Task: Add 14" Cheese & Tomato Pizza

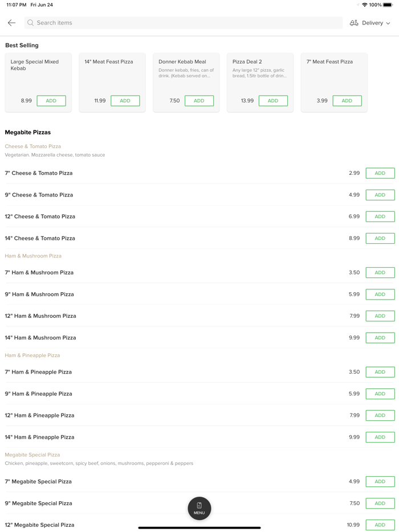Action: [x=380, y=238]
